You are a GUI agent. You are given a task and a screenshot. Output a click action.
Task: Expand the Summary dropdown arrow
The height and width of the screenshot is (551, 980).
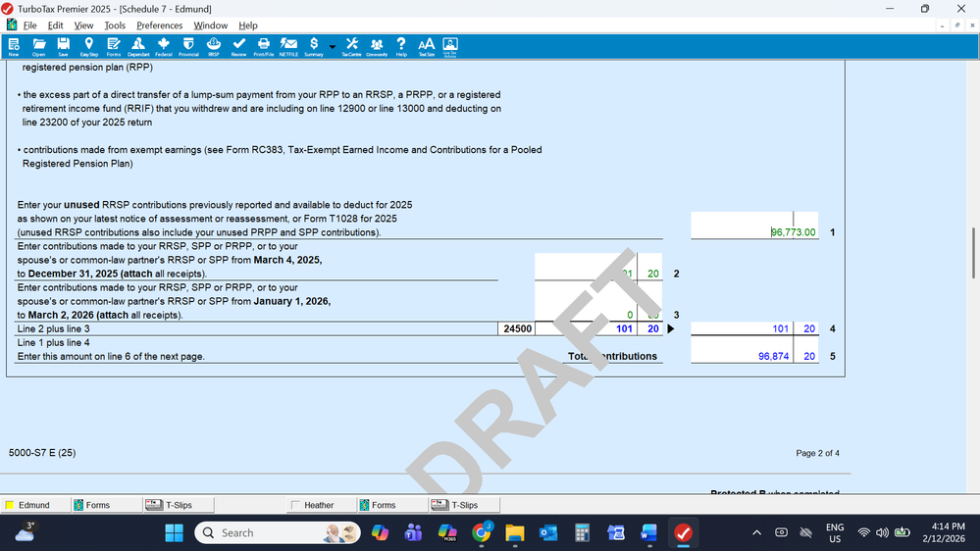tap(333, 47)
